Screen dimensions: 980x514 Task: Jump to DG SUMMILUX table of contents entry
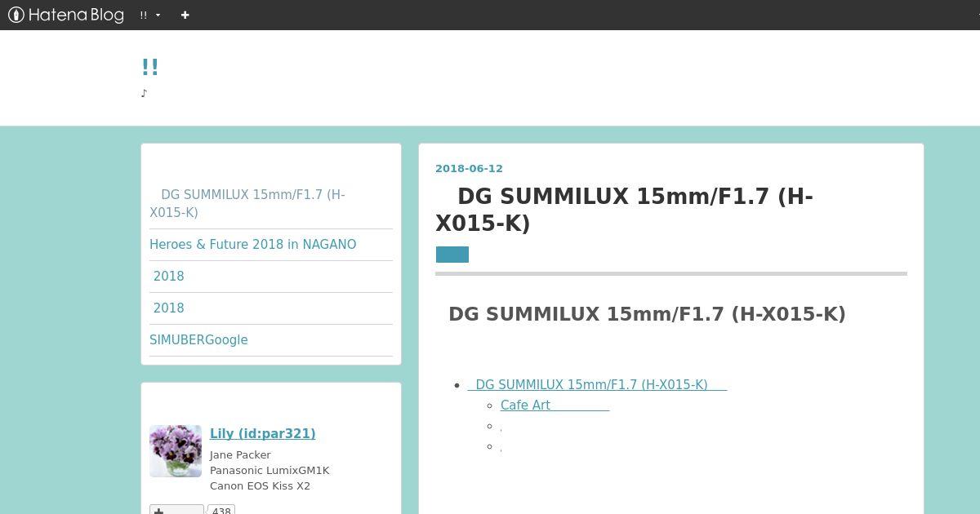point(597,384)
